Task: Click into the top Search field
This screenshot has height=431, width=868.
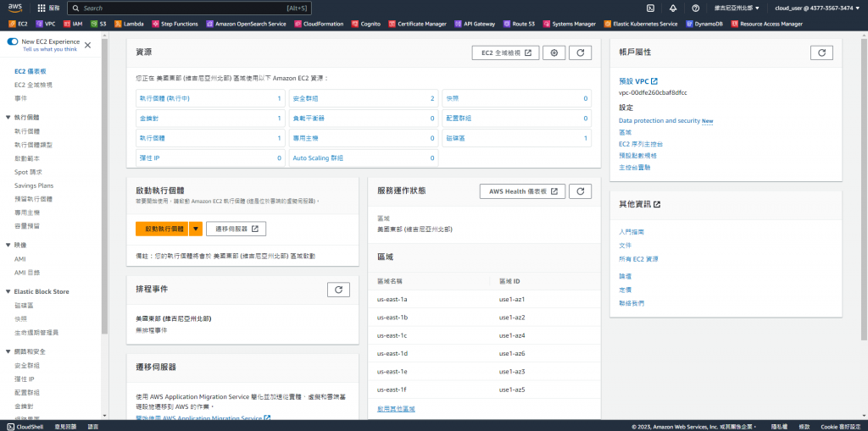Action: point(189,8)
